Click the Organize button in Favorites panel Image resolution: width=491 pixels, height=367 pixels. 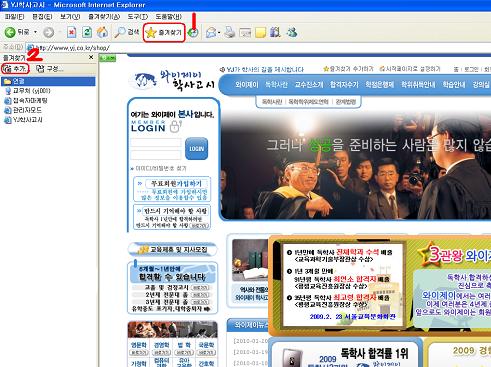point(50,69)
